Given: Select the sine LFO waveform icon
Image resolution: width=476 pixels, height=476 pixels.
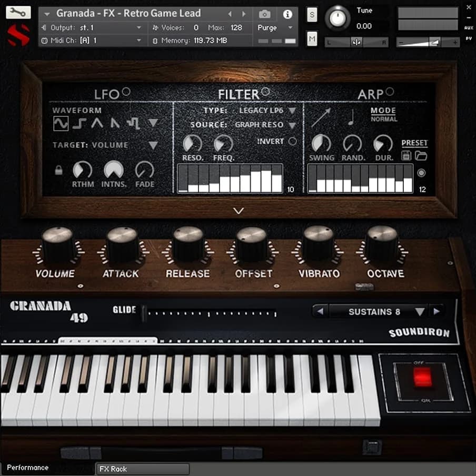Looking at the screenshot, I should (61, 123).
